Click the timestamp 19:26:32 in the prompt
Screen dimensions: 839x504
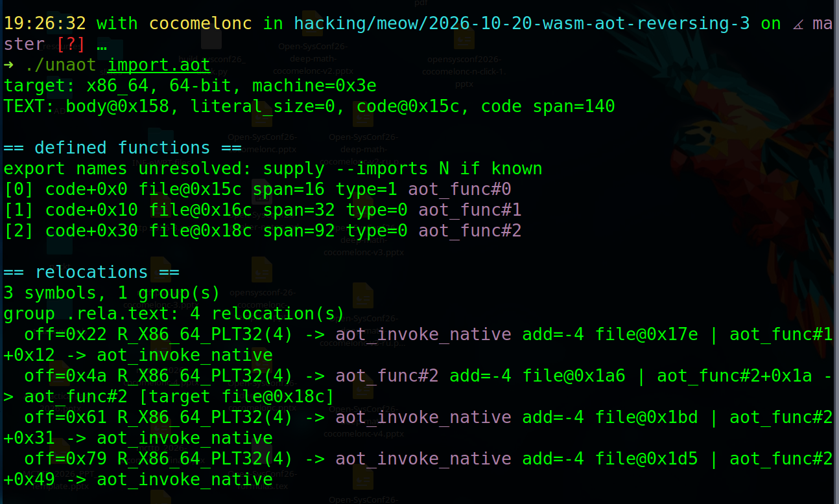click(45, 23)
